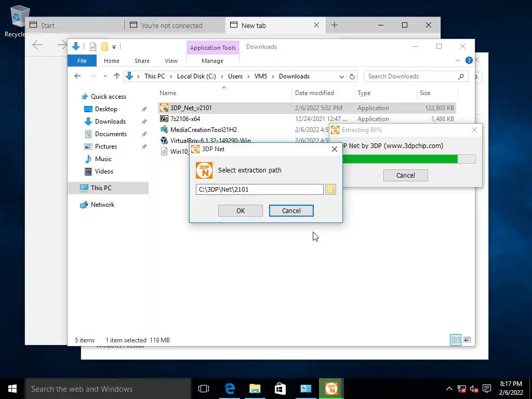The height and width of the screenshot is (399, 532).
Task: Open the Share ribbon tab
Action: pyautogui.click(x=142, y=61)
